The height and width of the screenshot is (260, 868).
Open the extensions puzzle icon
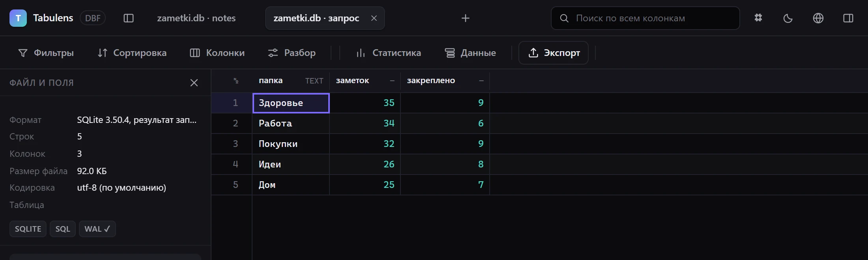758,18
